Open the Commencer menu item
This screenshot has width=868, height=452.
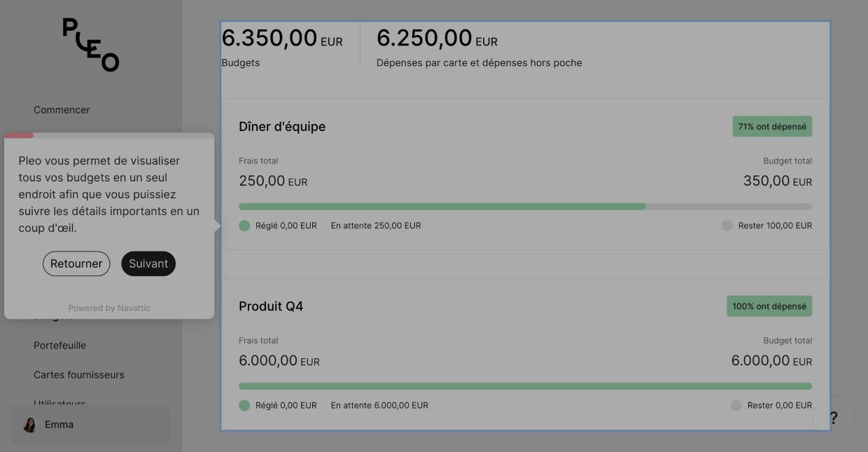[62, 110]
